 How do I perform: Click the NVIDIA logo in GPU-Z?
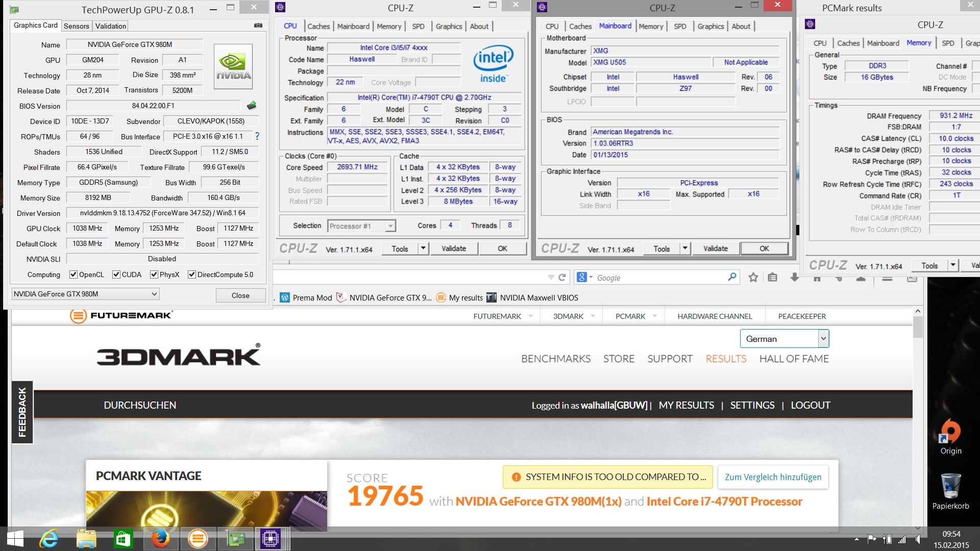point(233,67)
